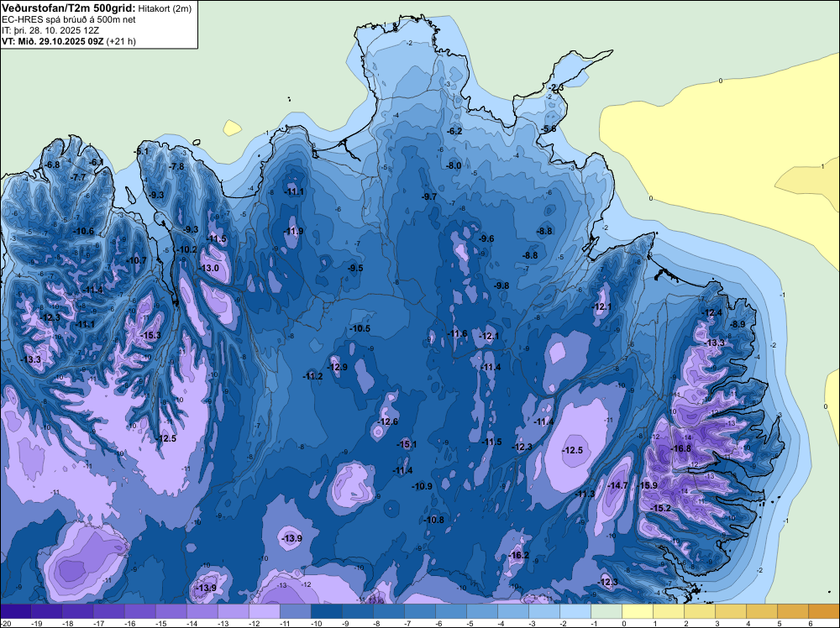Select the -15.3 temperature reading

coord(150,335)
